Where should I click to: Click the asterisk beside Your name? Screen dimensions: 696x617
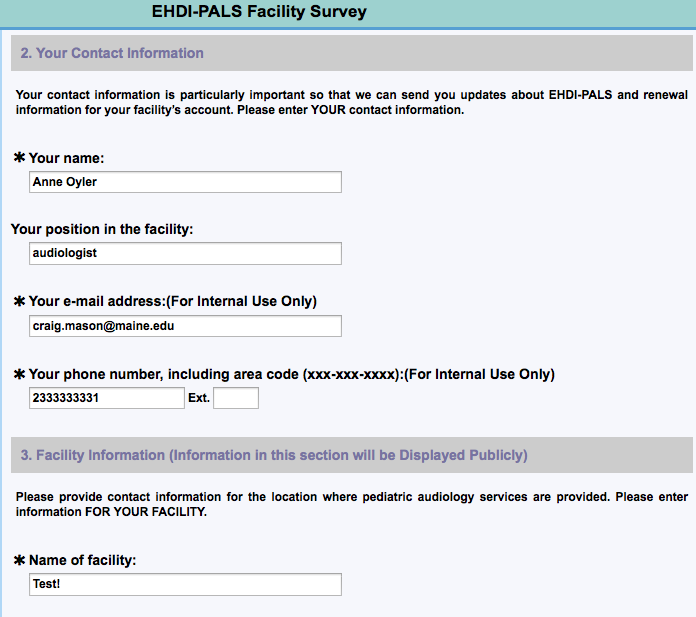pos(19,158)
